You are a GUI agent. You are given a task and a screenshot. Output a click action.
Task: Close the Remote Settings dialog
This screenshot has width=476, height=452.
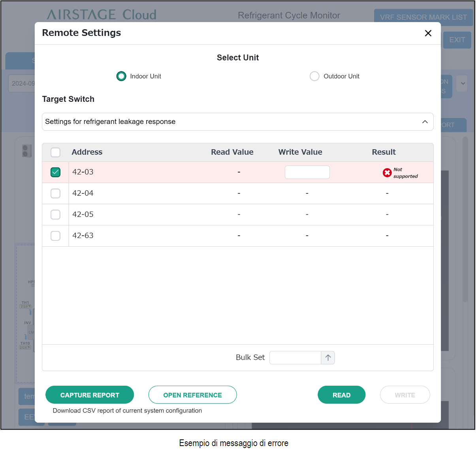coord(428,33)
